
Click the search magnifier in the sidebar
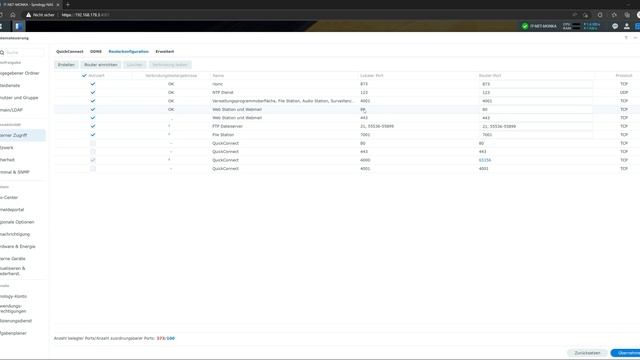pos(2,52)
